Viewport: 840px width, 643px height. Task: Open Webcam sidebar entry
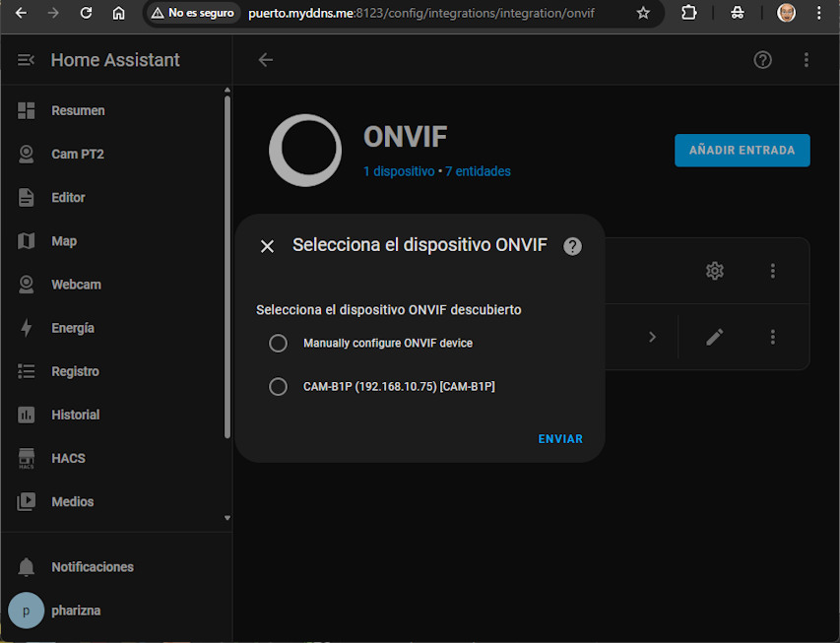click(x=116, y=285)
